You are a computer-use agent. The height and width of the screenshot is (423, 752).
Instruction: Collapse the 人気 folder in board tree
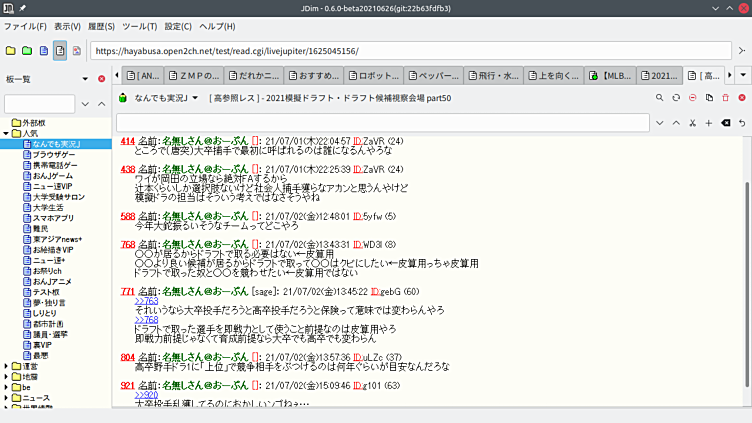point(7,133)
